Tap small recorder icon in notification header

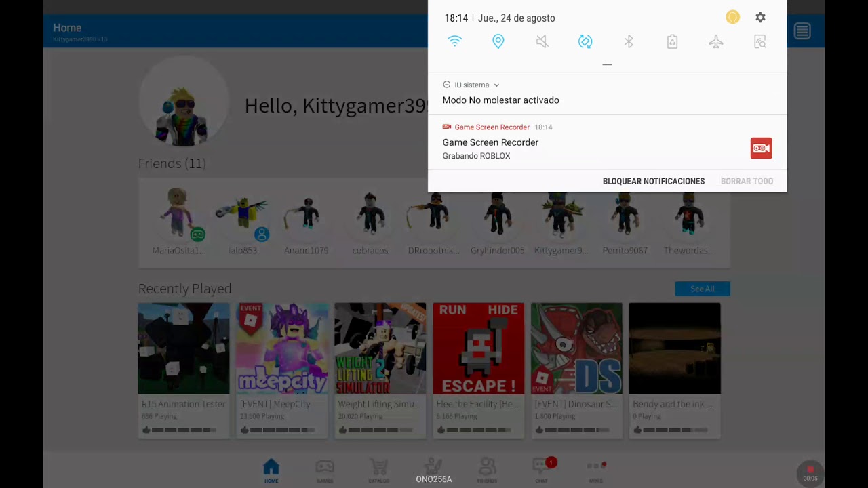coord(447,127)
